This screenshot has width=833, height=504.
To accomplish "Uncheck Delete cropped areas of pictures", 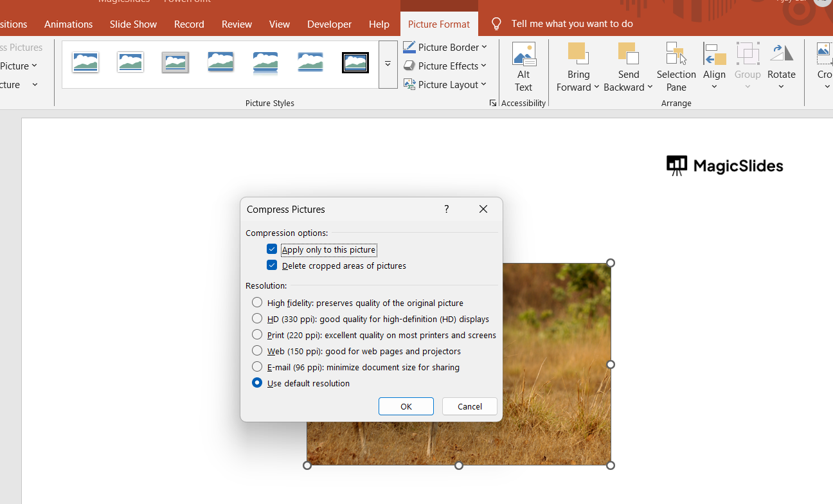I will (272, 265).
